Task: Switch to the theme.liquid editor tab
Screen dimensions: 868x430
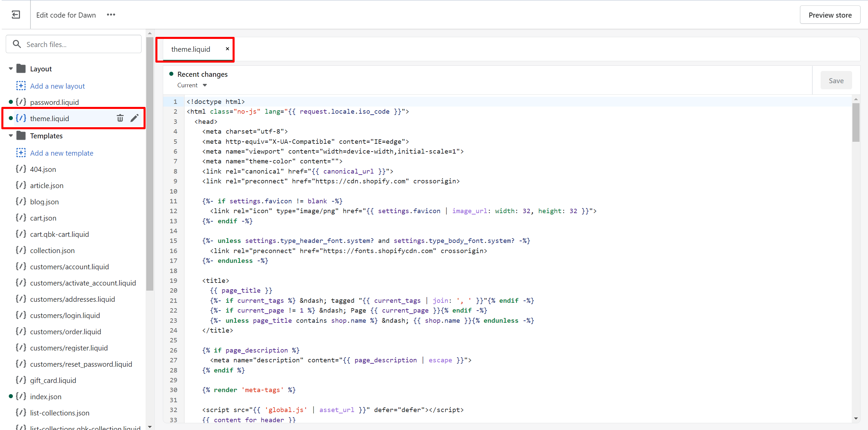Action: [191, 49]
